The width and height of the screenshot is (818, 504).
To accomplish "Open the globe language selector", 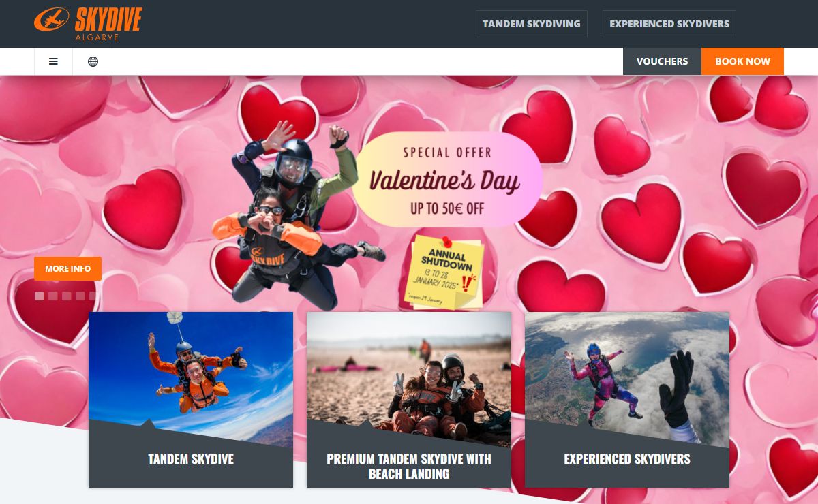I will pyautogui.click(x=93, y=61).
